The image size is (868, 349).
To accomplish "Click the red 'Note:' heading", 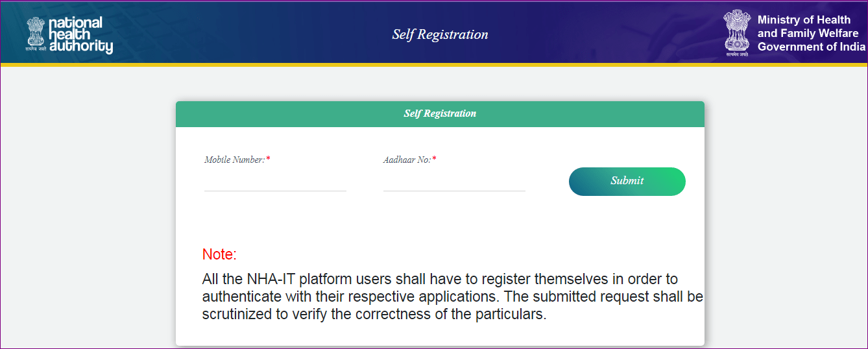I will [219, 254].
